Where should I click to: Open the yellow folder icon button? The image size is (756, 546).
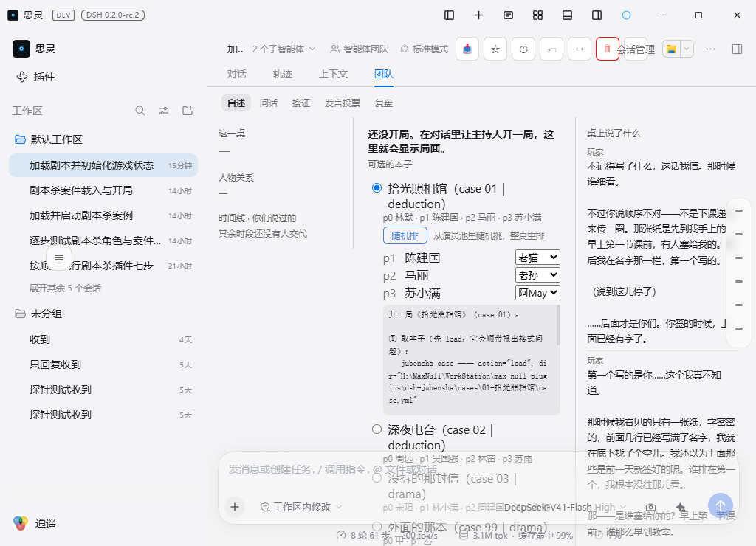pos(671,49)
